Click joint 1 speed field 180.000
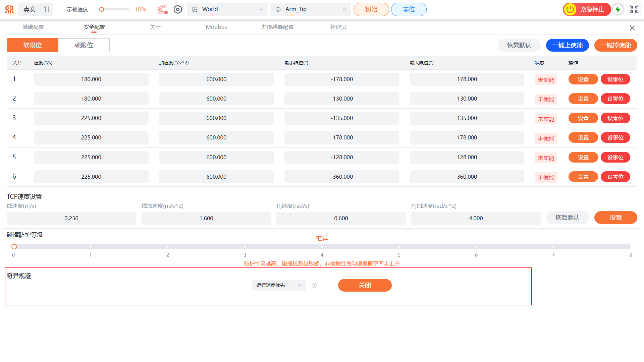Screen dimensions: 644x362 91,79
